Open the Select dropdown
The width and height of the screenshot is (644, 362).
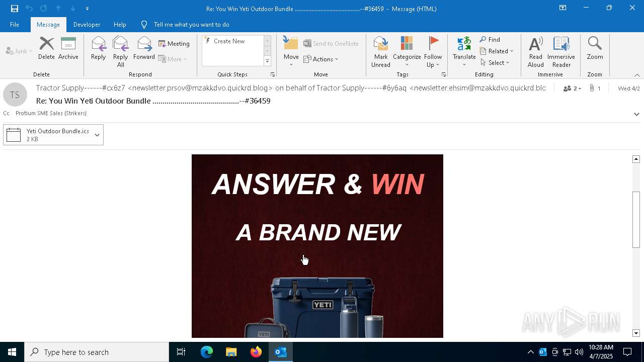point(495,63)
